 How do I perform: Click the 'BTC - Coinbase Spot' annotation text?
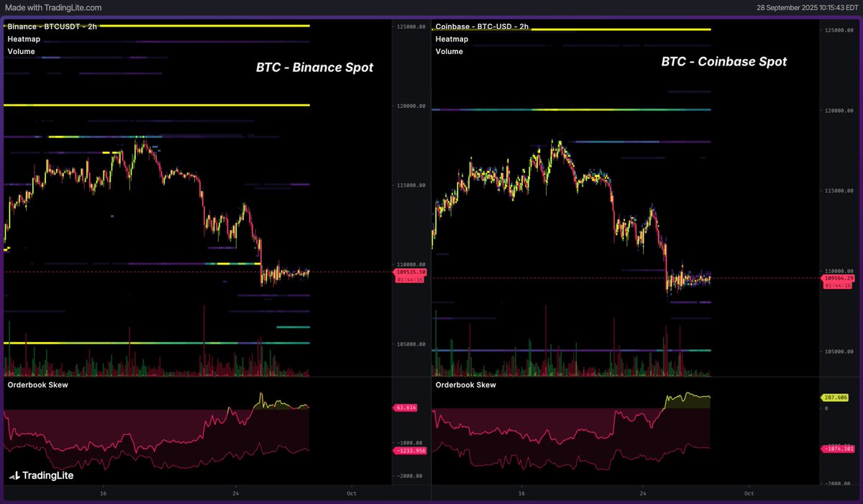click(723, 62)
